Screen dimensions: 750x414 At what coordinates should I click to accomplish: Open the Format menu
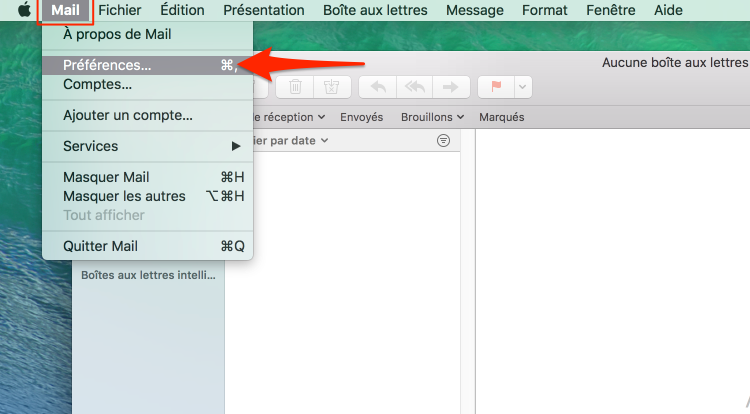coord(544,10)
